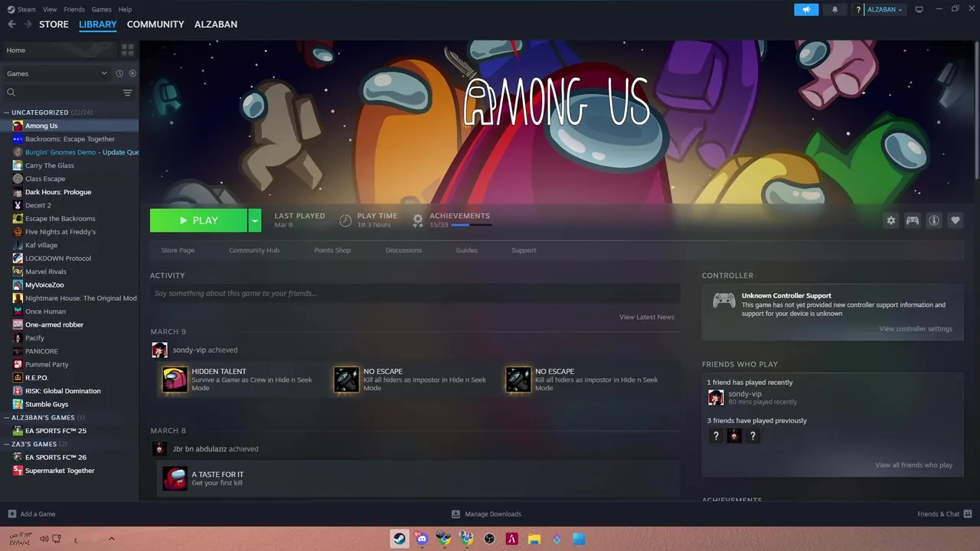Click the library search field

61,93
